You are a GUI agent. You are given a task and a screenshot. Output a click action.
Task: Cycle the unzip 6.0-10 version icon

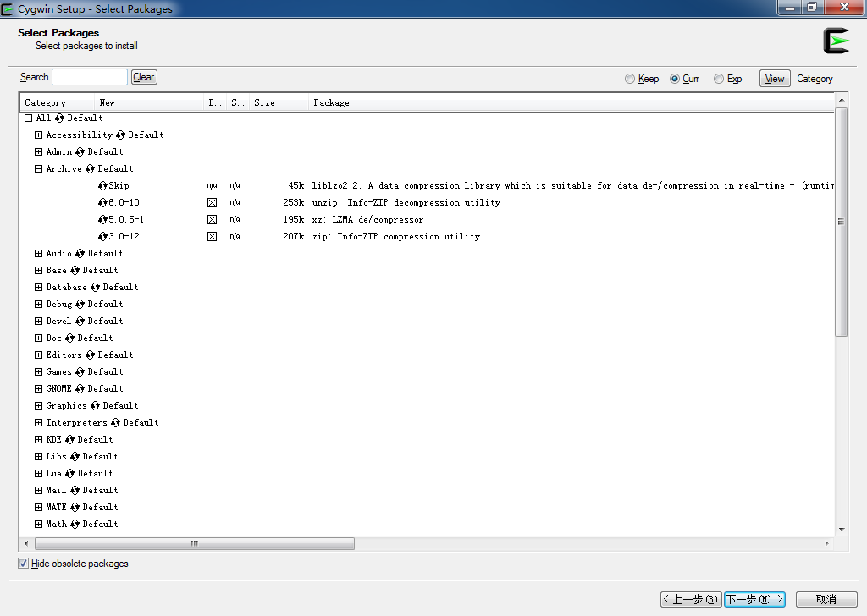click(102, 203)
